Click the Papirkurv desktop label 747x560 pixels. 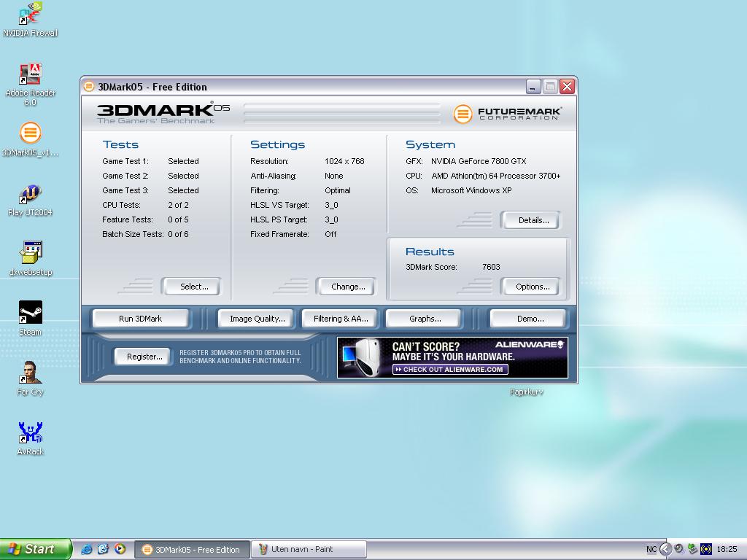point(526,392)
